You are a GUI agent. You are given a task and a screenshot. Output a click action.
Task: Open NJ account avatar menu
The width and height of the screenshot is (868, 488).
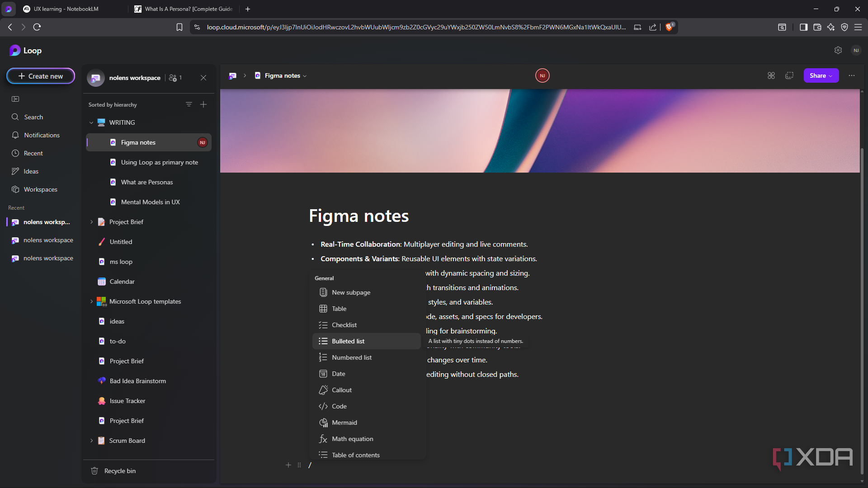[x=856, y=50]
